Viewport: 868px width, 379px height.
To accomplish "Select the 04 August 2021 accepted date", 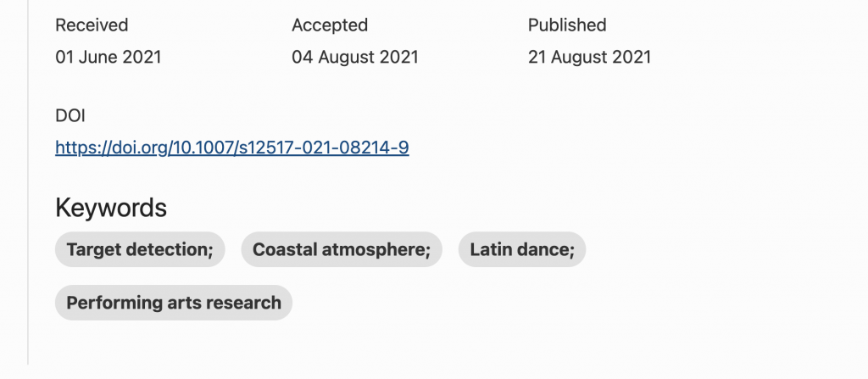I will click(354, 58).
